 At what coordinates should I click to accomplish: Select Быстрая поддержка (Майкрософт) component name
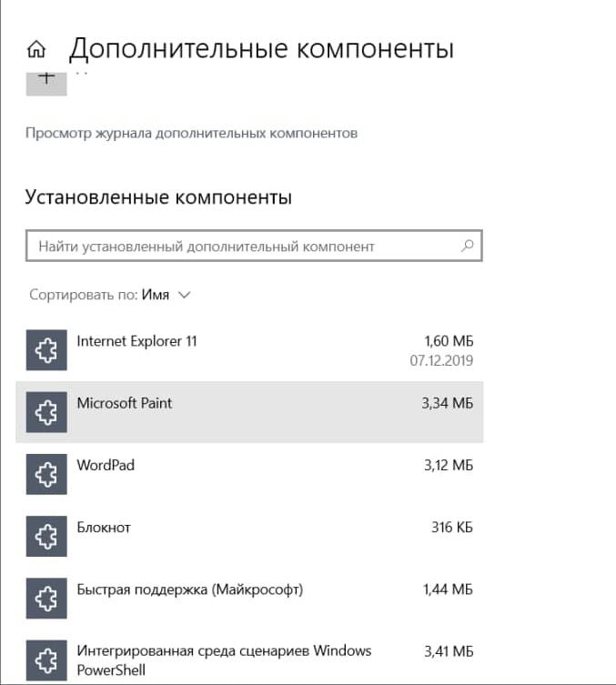(189, 589)
